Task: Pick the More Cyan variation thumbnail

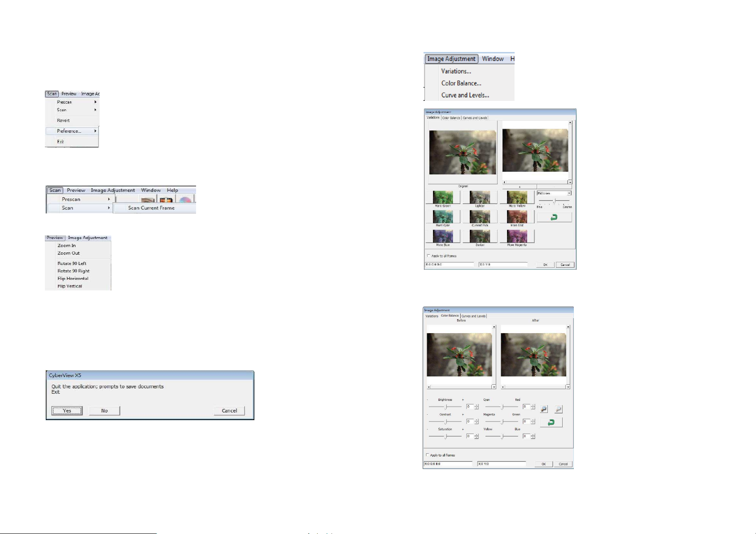Action: tap(443, 217)
